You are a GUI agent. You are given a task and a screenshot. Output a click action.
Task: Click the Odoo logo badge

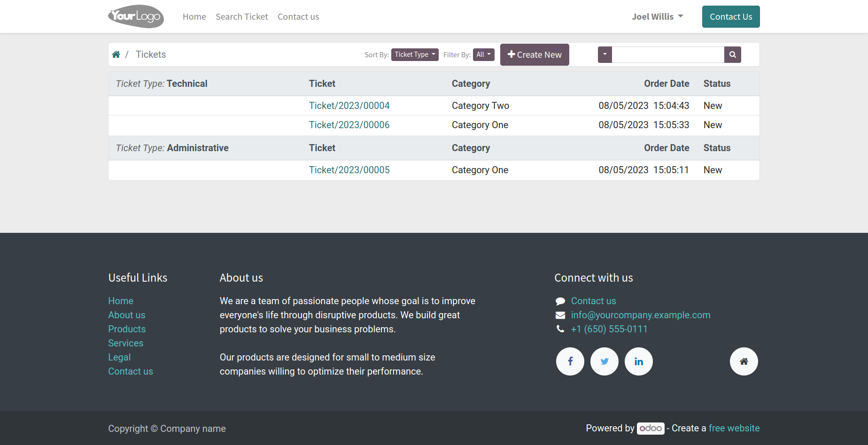coord(651,428)
